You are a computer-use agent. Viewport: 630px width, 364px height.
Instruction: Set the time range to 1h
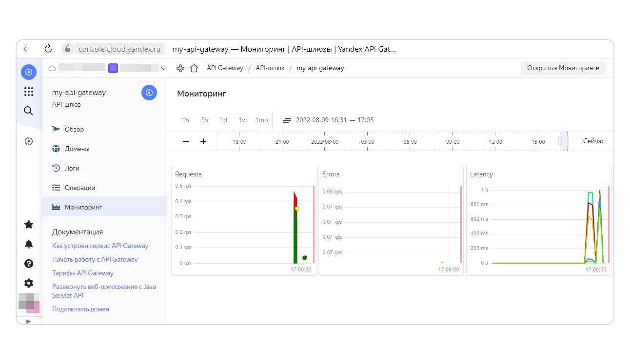pyautogui.click(x=186, y=120)
